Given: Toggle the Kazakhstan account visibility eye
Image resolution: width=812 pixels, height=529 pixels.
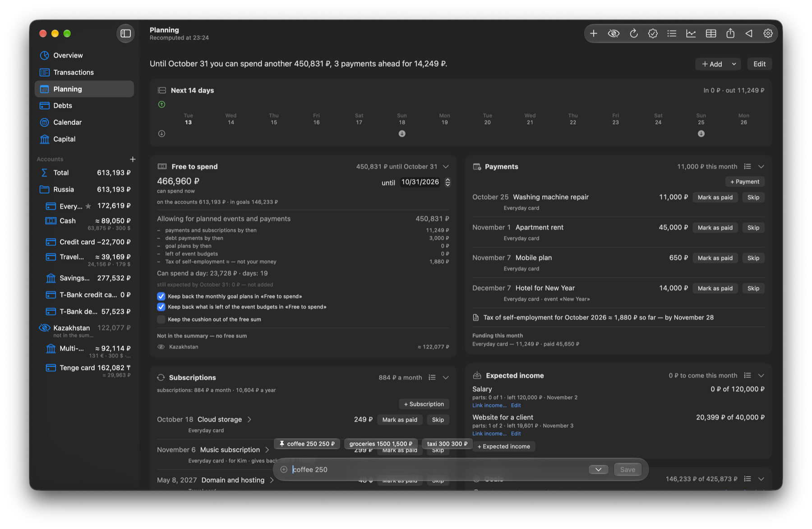Looking at the screenshot, I should [x=44, y=328].
